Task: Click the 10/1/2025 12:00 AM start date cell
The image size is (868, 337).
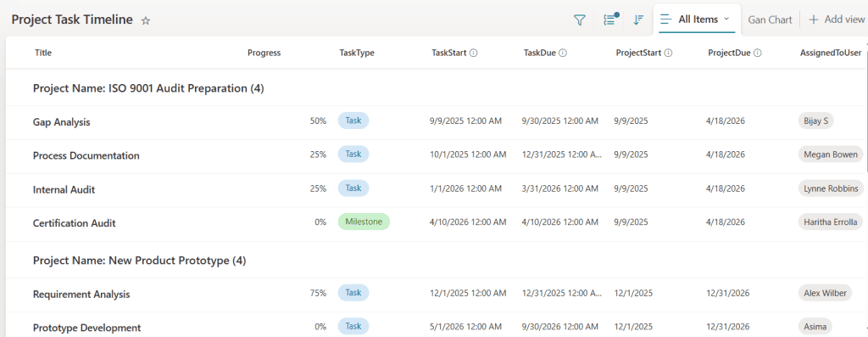Action: point(468,154)
